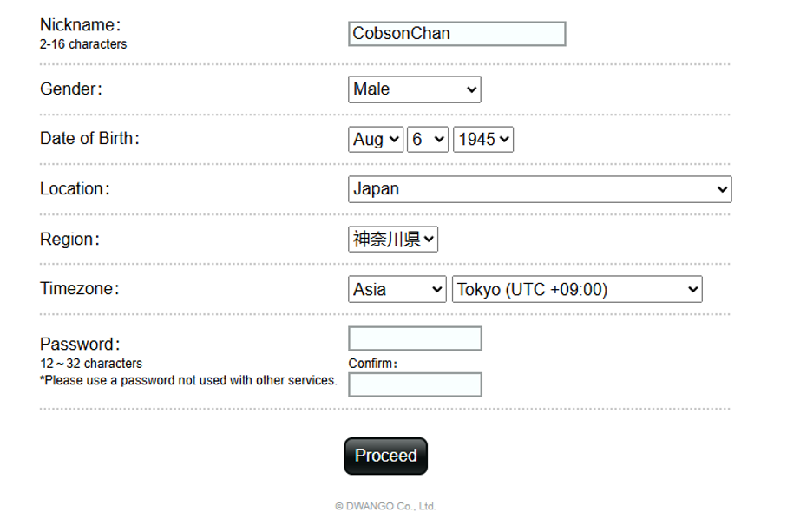This screenshot has width=787, height=532.
Task: Open the Location dropdown showing Japan
Action: click(x=539, y=189)
